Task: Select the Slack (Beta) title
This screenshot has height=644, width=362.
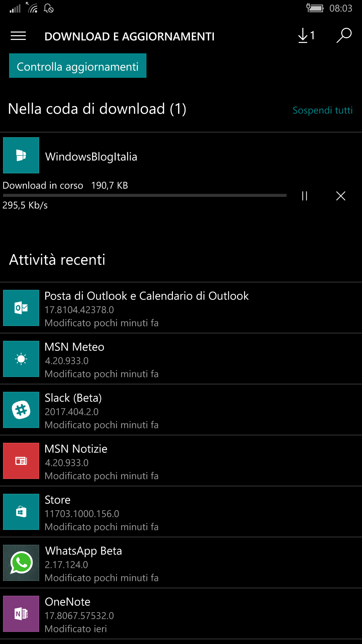Action: click(73, 398)
